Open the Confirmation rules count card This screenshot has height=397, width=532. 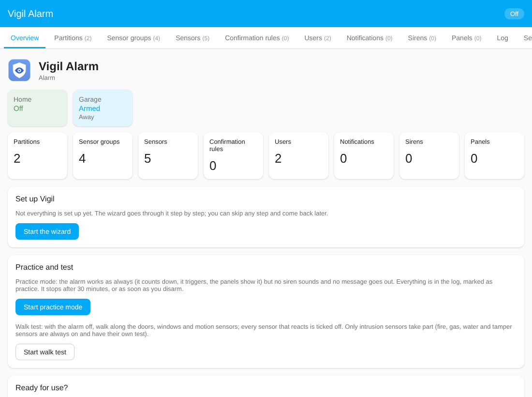234,155
